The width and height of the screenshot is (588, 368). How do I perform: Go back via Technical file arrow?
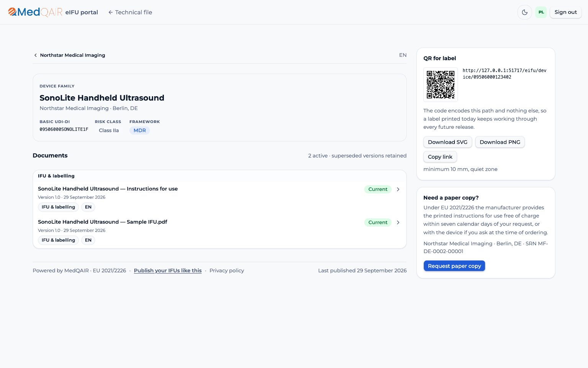130,12
